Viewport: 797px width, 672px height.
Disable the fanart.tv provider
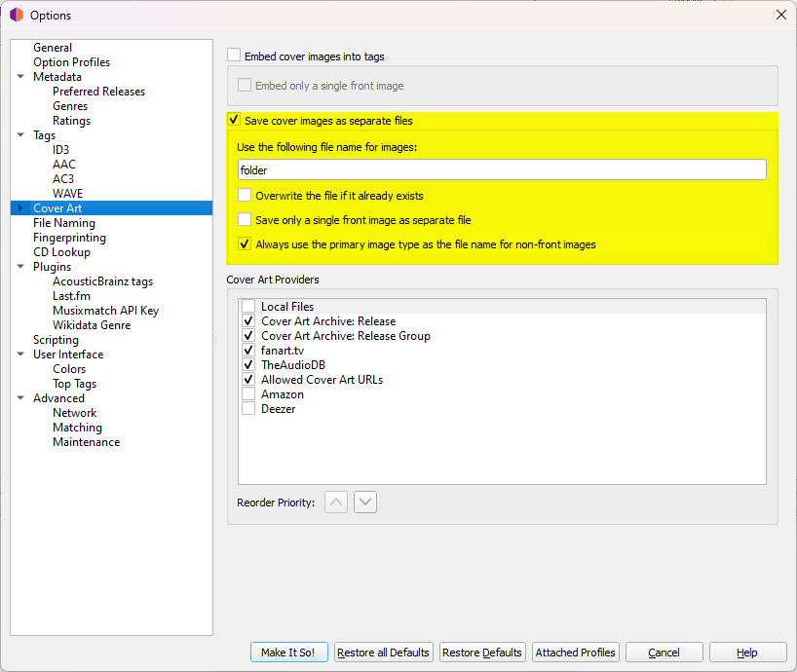[247, 350]
